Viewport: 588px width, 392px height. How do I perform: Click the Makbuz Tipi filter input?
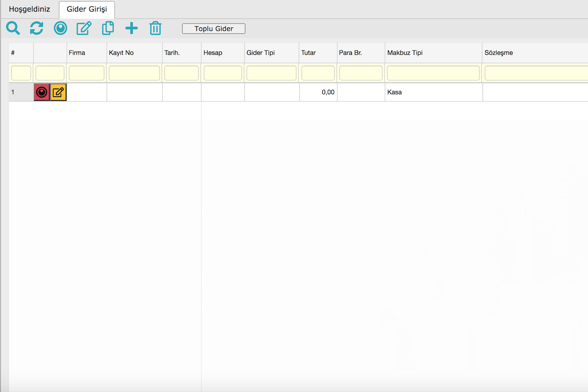(x=433, y=73)
